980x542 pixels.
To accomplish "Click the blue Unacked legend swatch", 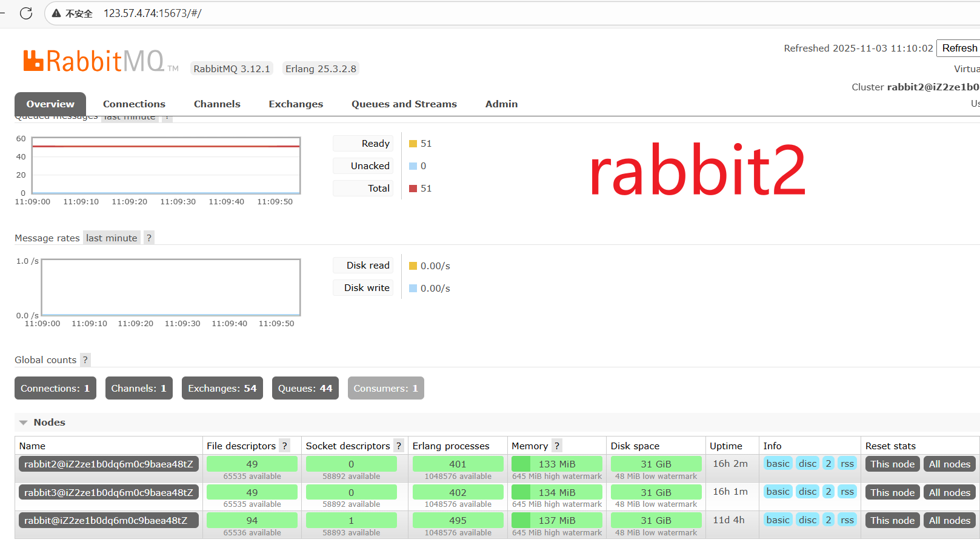I will (x=413, y=166).
